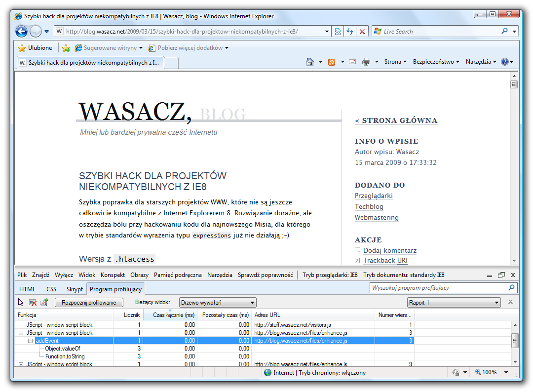Close the Developer Tools pane
This screenshot has height=392, width=533.
point(513,275)
